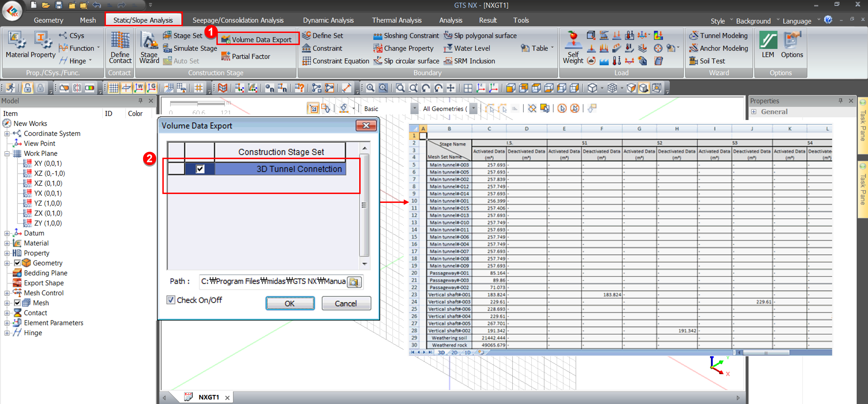Open Constraint Equation tool
Image resolution: width=868 pixels, height=404 pixels.
pos(336,61)
